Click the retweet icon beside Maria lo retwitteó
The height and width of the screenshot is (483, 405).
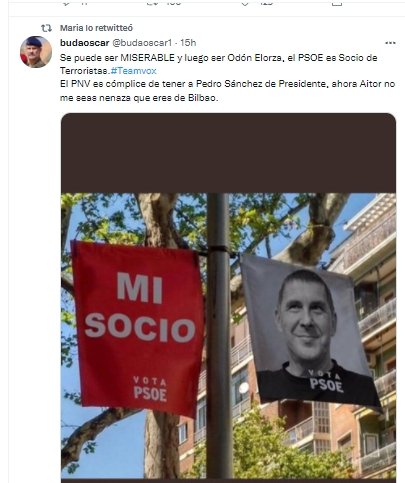click(x=46, y=28)
